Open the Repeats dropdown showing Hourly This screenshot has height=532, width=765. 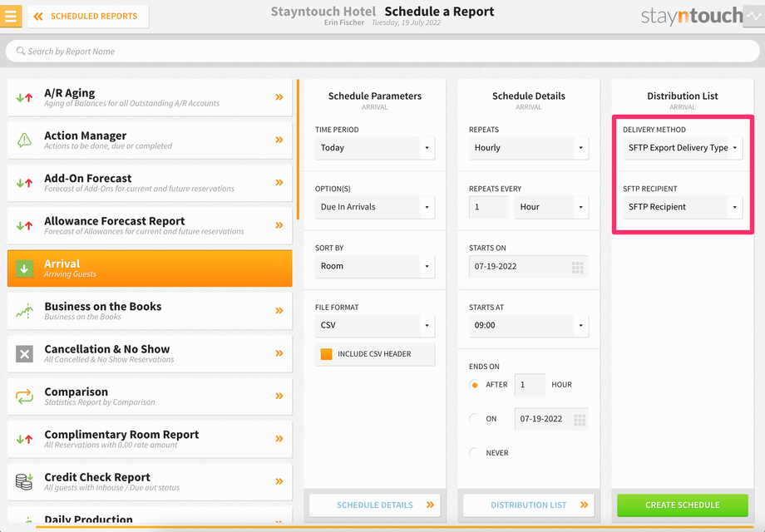coord(529,148)
